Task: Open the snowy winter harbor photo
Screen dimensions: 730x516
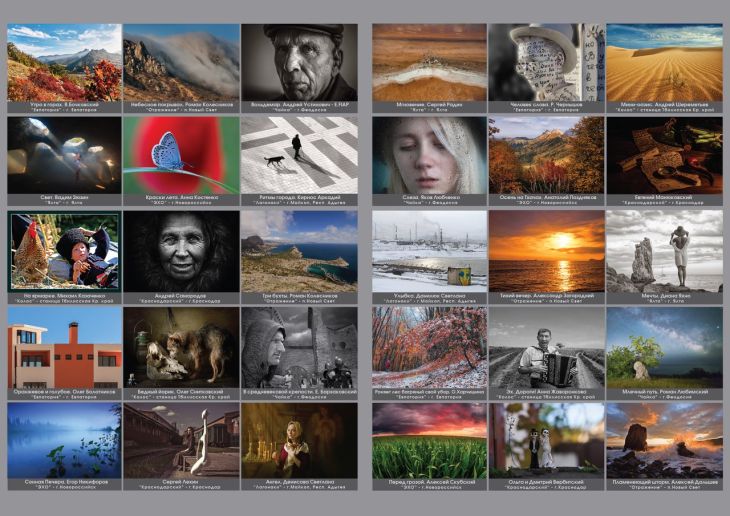Action: tap(430, 250)
